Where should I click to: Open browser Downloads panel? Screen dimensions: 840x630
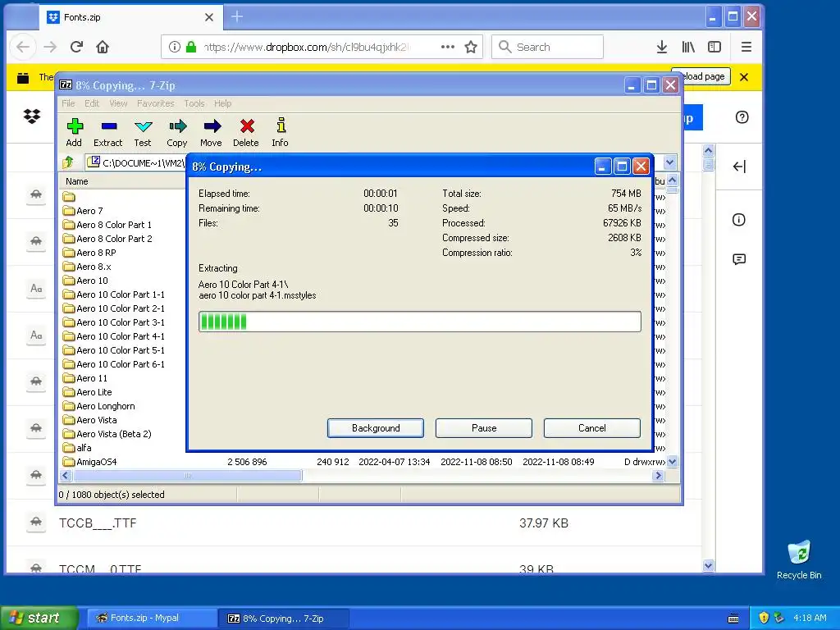point(662,47)
